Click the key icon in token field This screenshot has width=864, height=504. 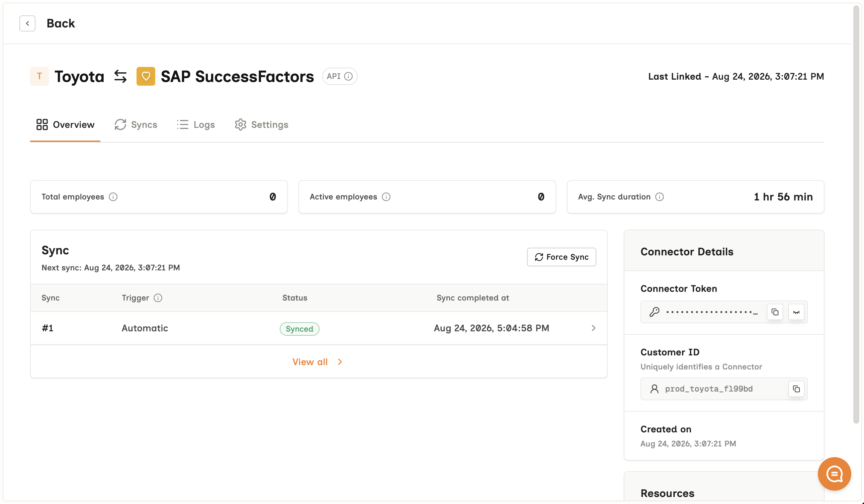[654, 312]
